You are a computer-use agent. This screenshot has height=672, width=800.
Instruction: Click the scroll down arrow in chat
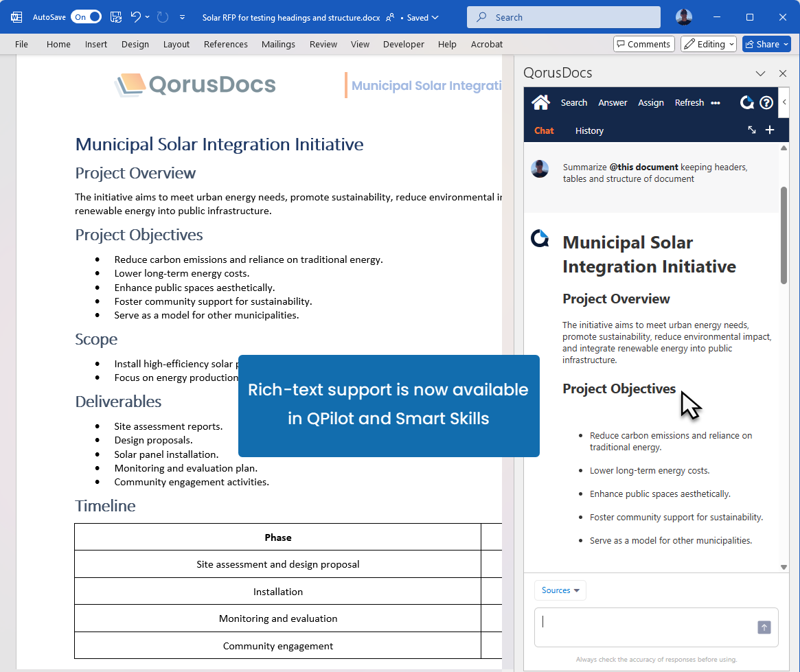tap(784, 567)
